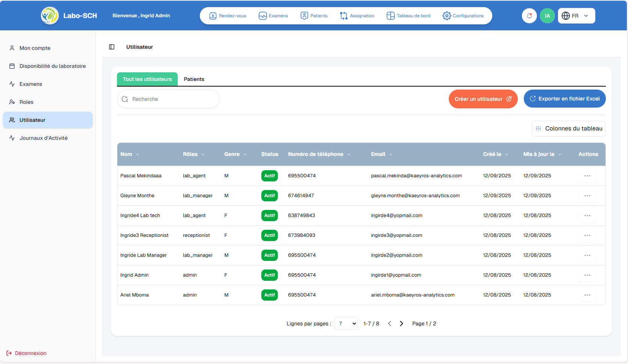The width and height of the screenshot is (628, 364).
Task: Change the Lignes par pages selector
Action: [x=346, y=323]
